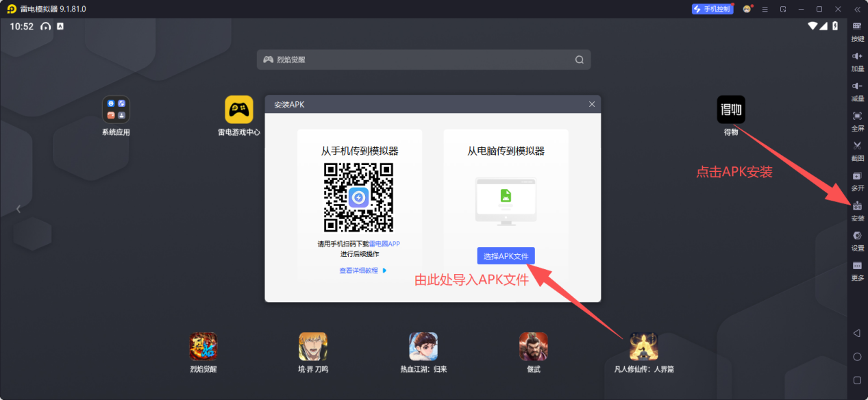The height and width of the screenshot is (400, 868).
Task: Click the computer file illustration
Action: click(x=506, y=201)
